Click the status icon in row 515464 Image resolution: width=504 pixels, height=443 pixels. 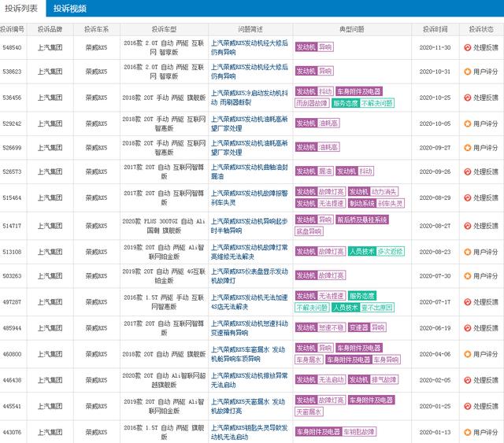coord(467,198)
